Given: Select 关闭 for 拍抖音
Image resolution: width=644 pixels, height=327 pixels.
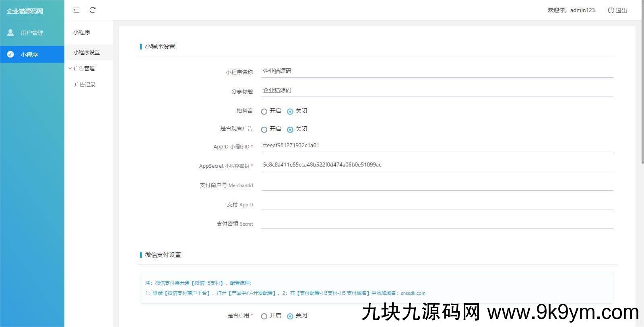Looking at the screenshot, I should point(290,111).
